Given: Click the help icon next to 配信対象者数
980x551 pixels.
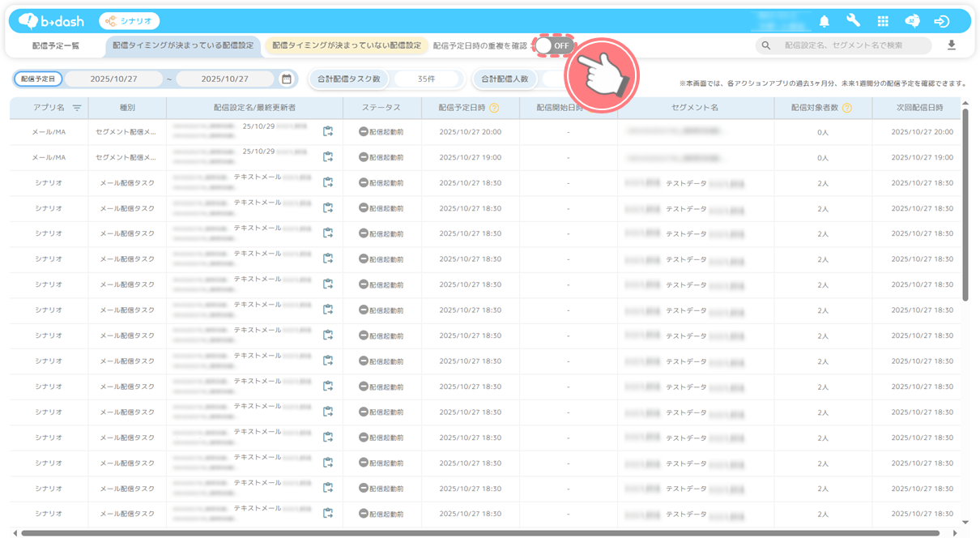Looking at the screenshot, I should click(x=847, y=108).
